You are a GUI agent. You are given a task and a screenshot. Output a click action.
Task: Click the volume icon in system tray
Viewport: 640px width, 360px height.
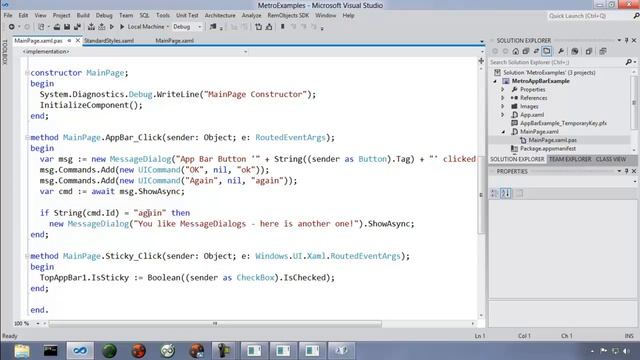click(626, 351)
